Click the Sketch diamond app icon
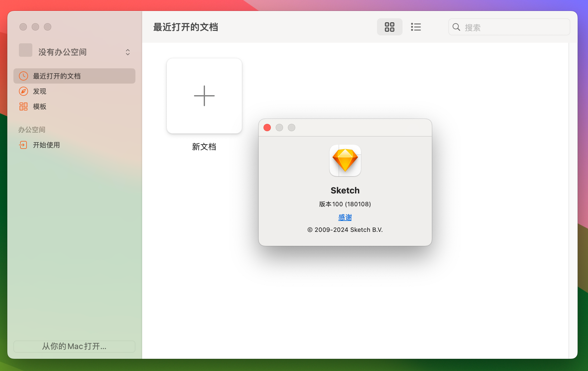The height and width of the screenshot is (371, 588). [345, 160]
